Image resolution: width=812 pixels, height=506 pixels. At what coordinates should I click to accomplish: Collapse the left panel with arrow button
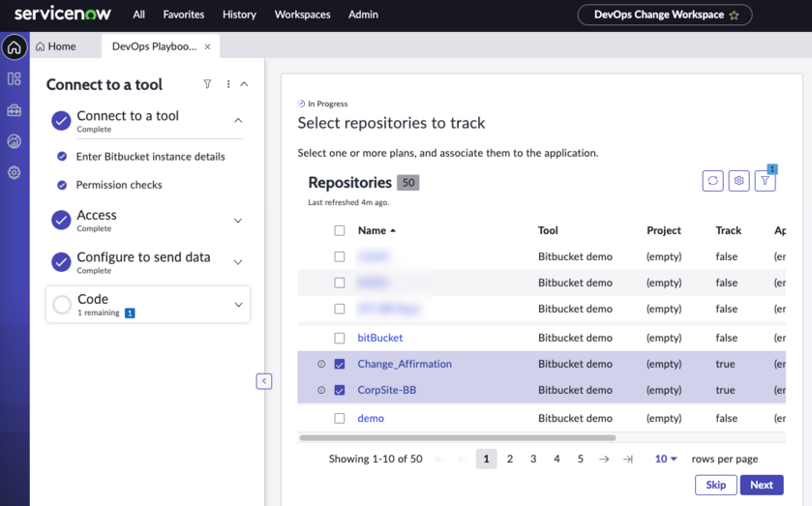pos(264,381)
